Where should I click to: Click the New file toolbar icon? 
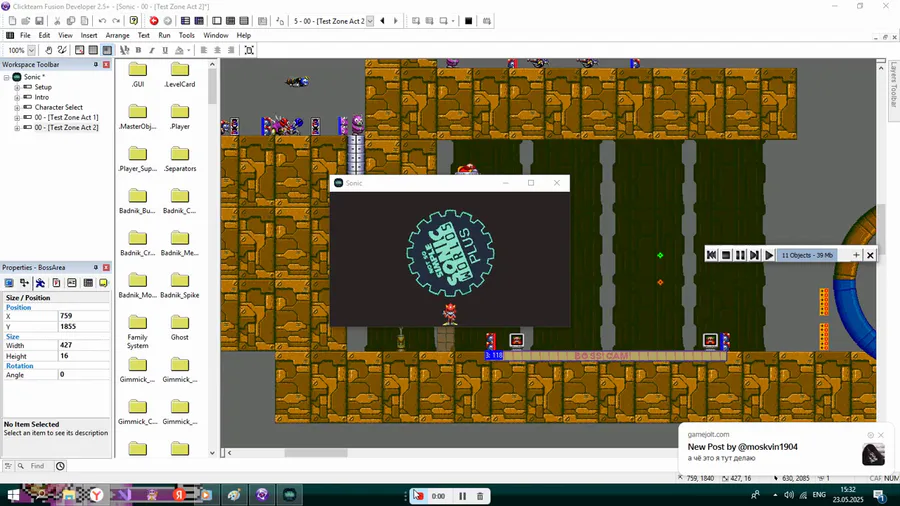(12, 21)
